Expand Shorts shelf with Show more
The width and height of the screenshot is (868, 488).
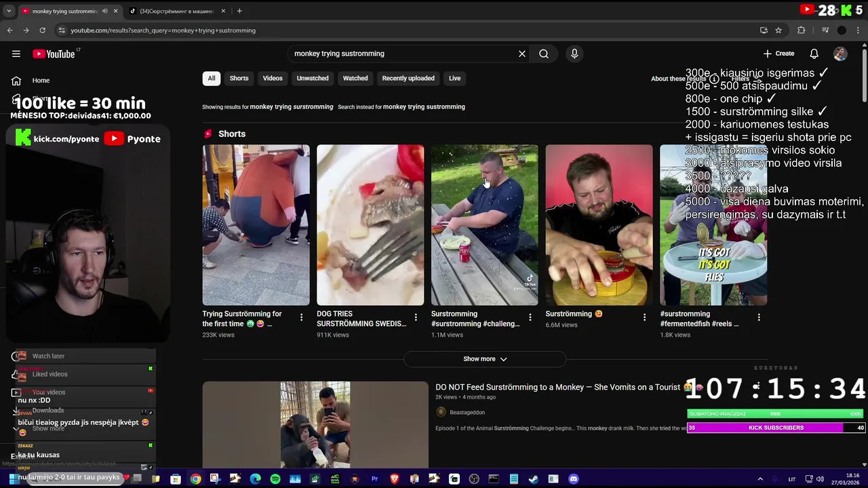[x=485, y=359]
